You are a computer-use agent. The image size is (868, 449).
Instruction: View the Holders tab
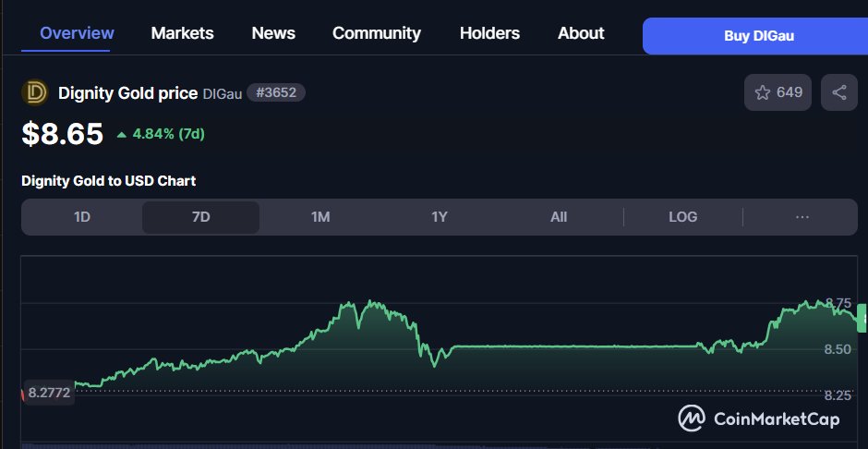(x=489, y=33)
